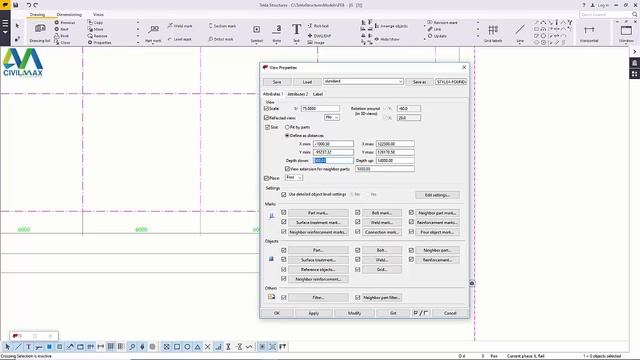The width and height of the screenshot is (640, 360).
Task: Toggle all checkboxes on/off button
Action: click(x=420, y=313)
